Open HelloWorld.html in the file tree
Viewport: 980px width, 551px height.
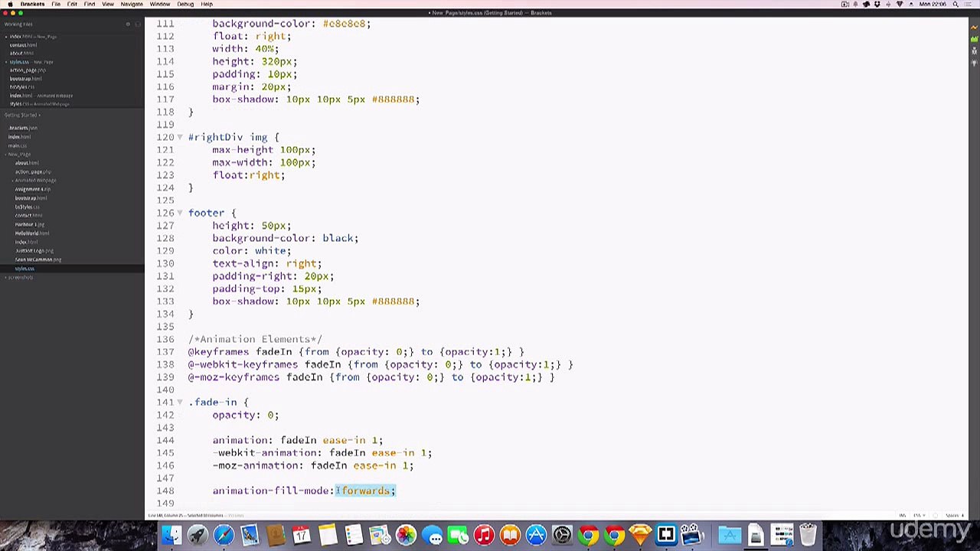coord(32,233)
